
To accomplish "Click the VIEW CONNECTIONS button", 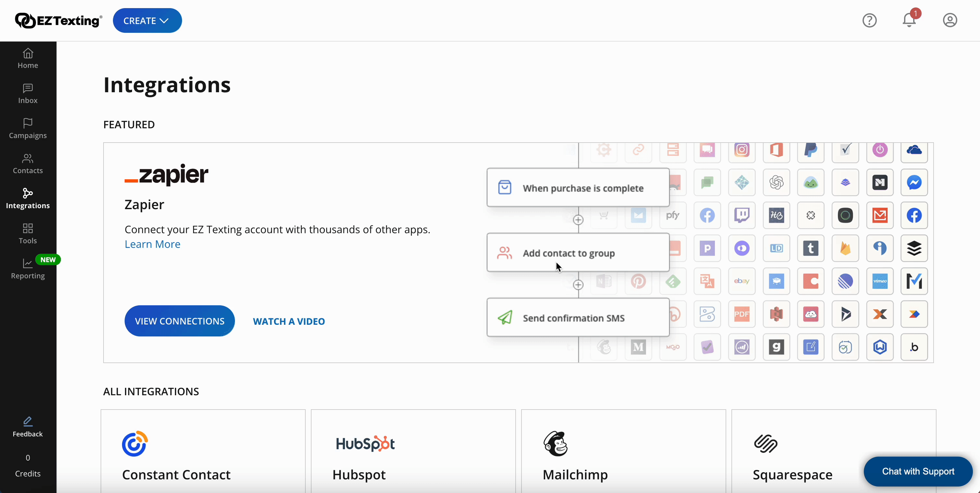I will 180,321.
